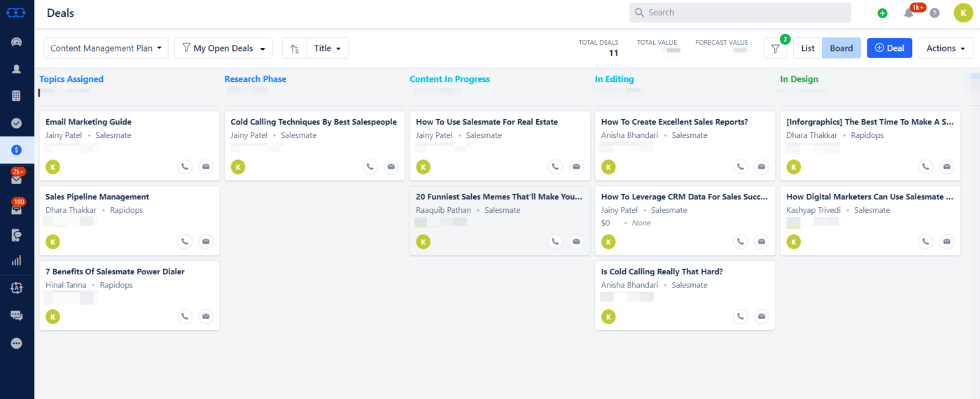
Task: Call from the Email Marketing Guide card
Action: coord(185,167)
